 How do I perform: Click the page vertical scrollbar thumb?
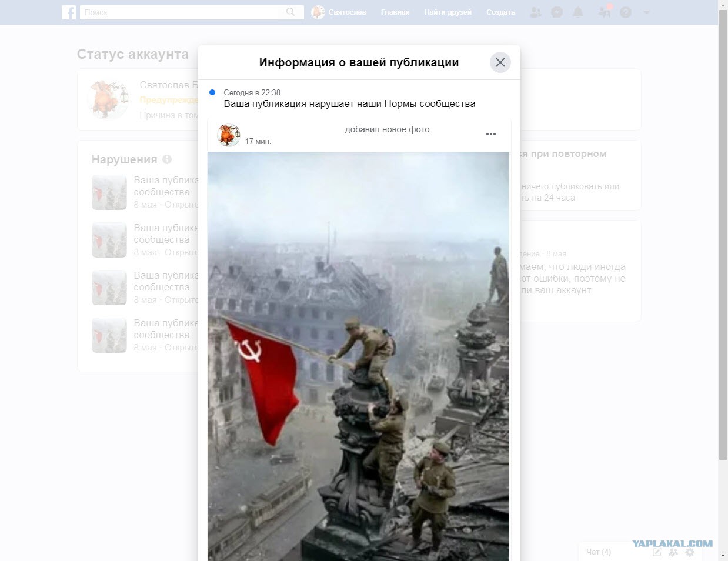[723, 235]
